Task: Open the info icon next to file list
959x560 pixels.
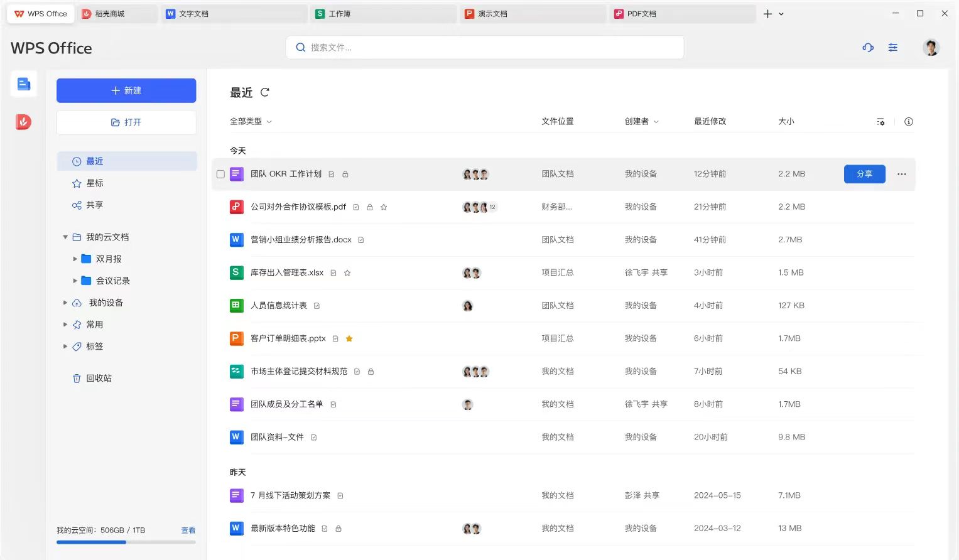Action: [908, 121]
